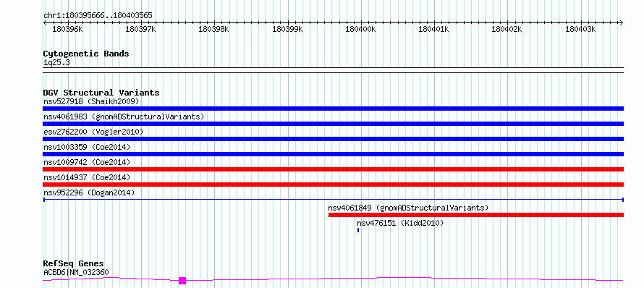This screenshot has width=644, height=288.
Task: Open the nsv4061983 (gnomADStructuralVariants) label
Action: 124,117
